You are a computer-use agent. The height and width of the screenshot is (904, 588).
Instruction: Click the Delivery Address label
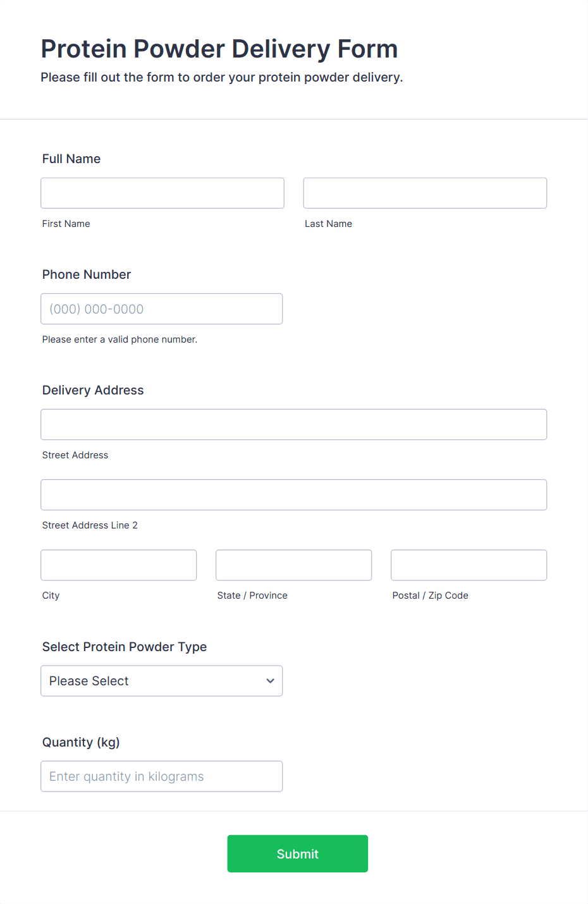click(x=93, y=390)
